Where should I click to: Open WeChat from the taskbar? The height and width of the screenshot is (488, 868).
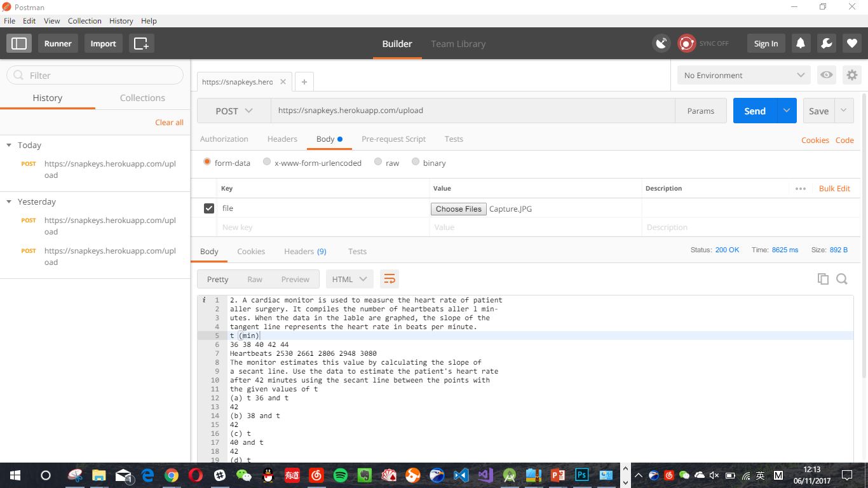(x=244, y=475)
